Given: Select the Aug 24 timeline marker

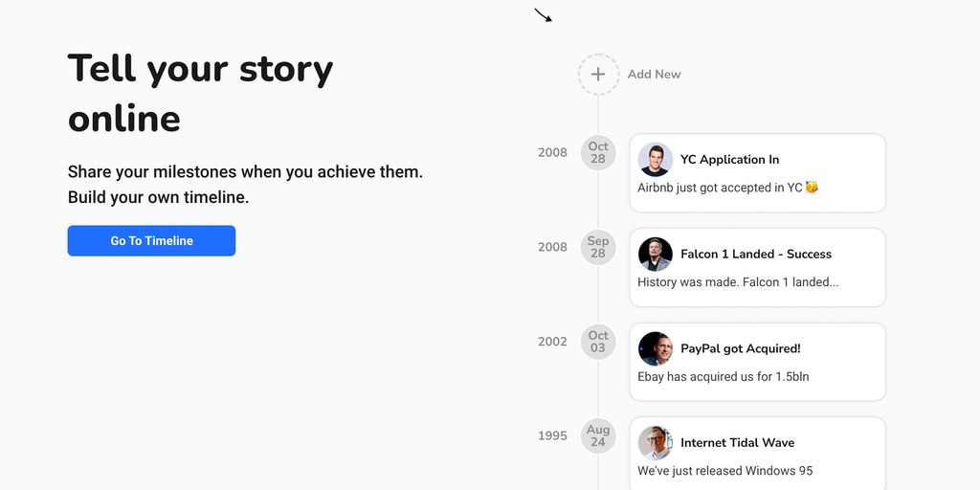Looking at the screenshot, I should point(598,436).
